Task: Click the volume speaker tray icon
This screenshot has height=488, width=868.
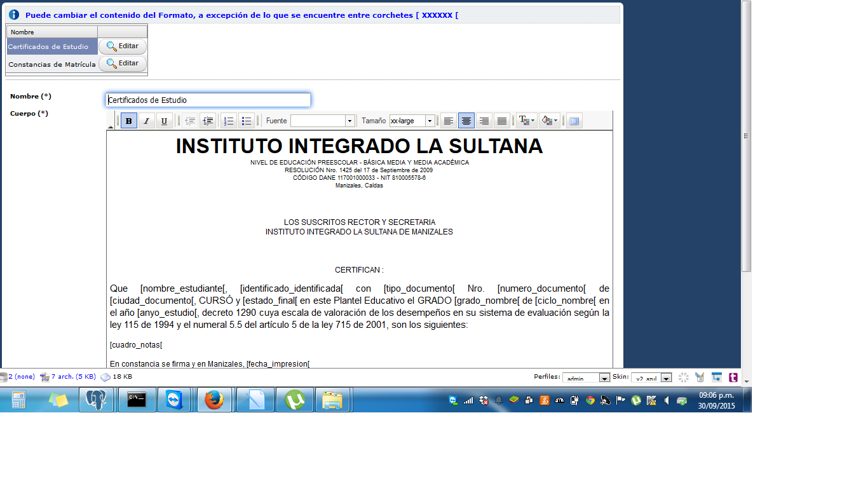Action: click(667, 400)
